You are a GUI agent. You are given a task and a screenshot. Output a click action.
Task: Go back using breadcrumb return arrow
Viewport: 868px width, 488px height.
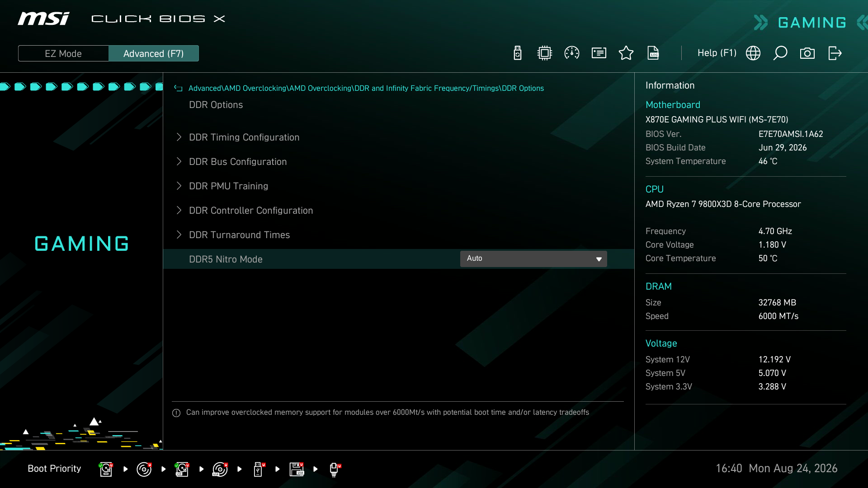click(x=178, y=89)
